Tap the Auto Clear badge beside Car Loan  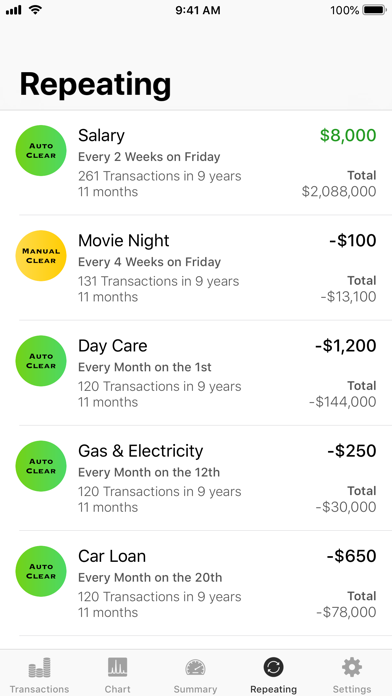point(41,571)
